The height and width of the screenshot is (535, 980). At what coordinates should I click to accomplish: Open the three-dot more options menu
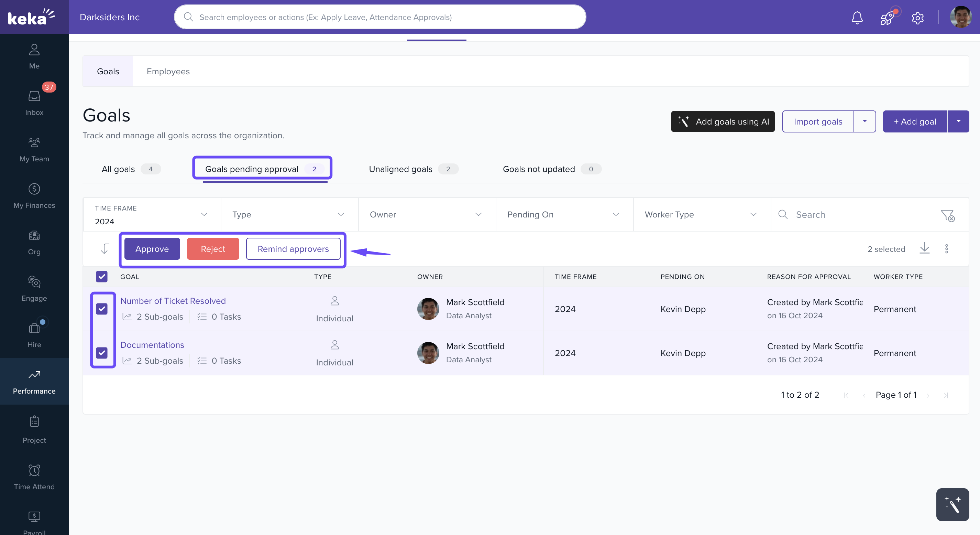pos(947,249)
